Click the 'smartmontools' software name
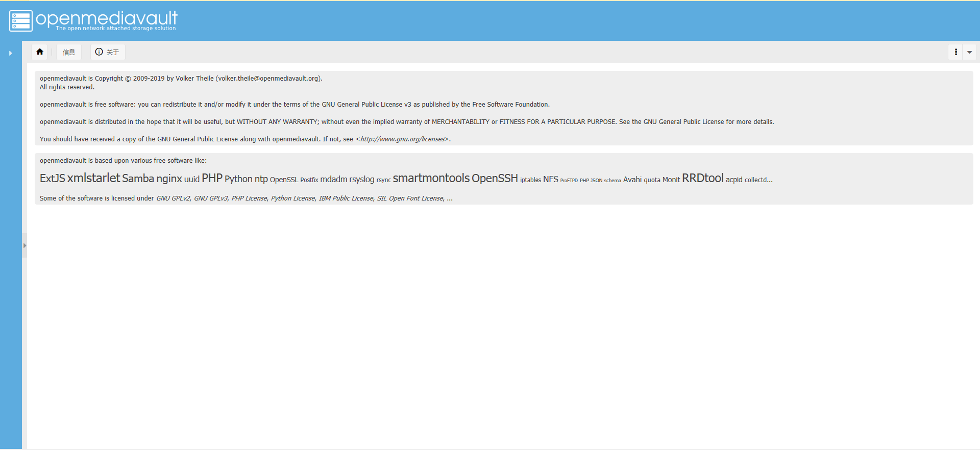The width and height of the screenshot is (980, 450). [x=431, y=178]
